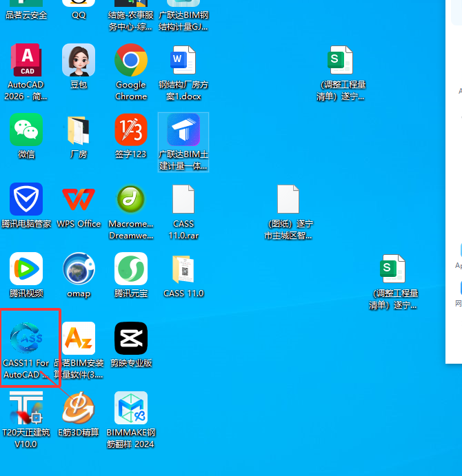Select the CASS 11.0.rar archive file
This screenshot has width=462, height=476.
coord(183,199)
